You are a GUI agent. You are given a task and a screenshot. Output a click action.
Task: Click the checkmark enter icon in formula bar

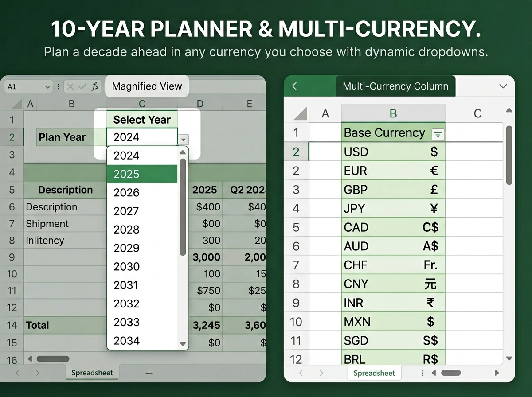tap(82, 87)
